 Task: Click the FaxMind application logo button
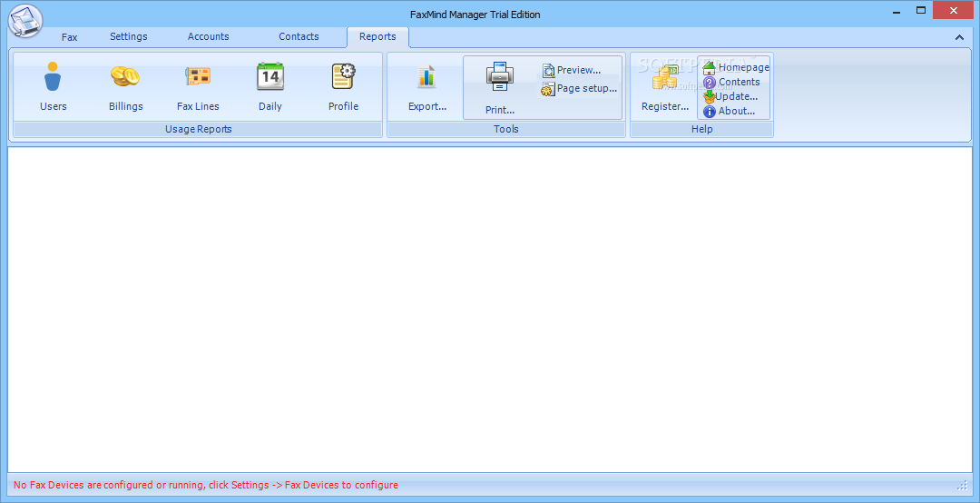click(25, 21)
